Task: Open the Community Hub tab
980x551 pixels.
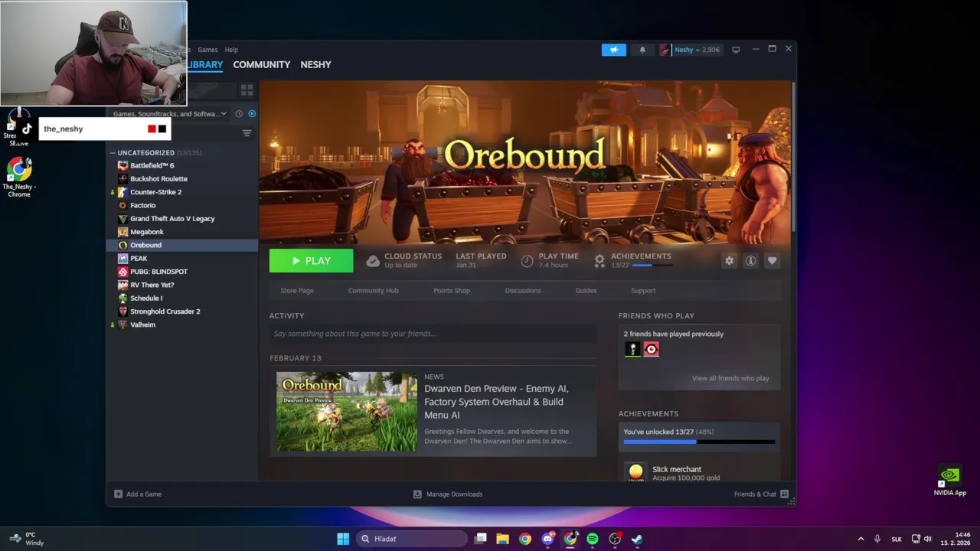Action: coord(374,291)
